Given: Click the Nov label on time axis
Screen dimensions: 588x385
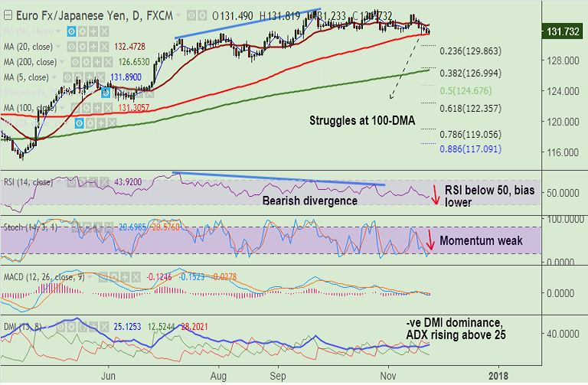Looking at the screenshot, I should click(387, 376).
